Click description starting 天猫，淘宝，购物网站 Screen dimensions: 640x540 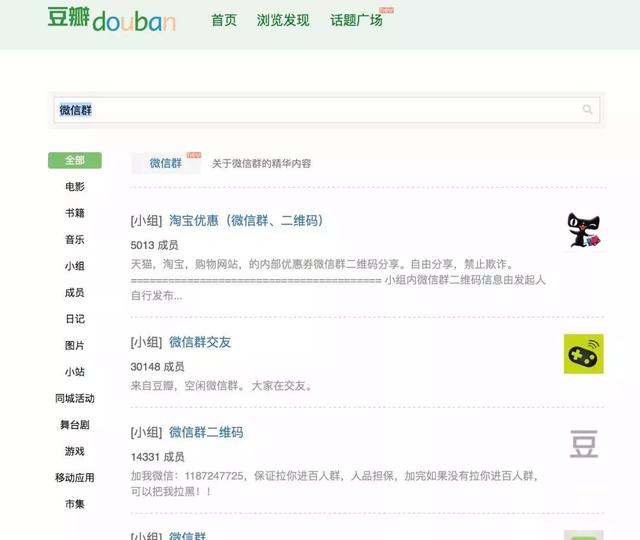(338, 280)
